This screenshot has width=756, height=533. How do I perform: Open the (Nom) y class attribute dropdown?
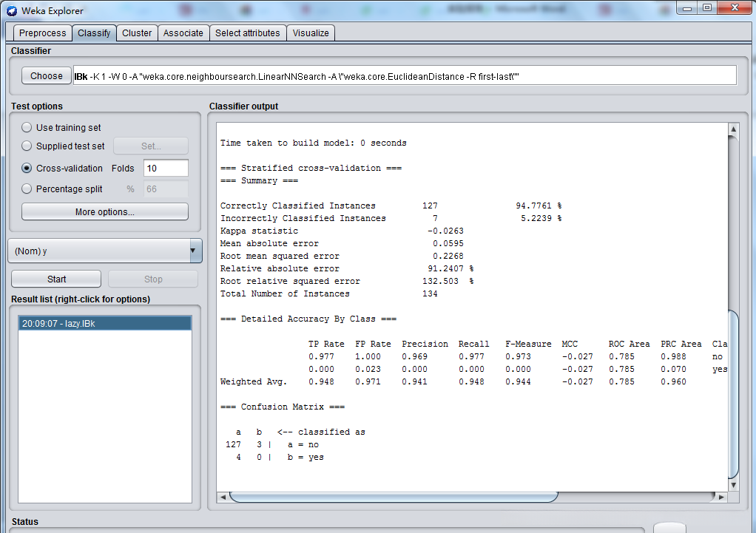click(x=104, y=251)
